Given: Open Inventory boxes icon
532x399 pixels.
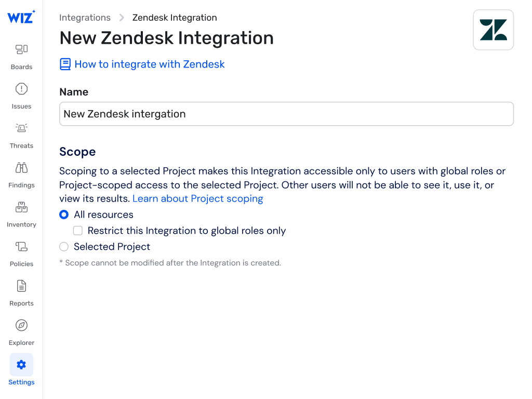Looking at the screenshot, I should [x=21, y=207].
